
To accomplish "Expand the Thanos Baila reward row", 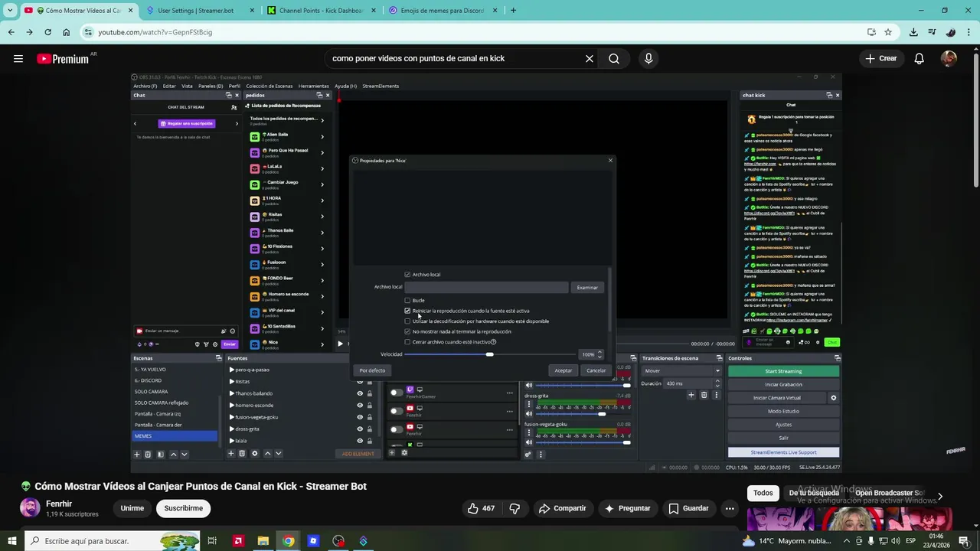I will pos(322,233).
